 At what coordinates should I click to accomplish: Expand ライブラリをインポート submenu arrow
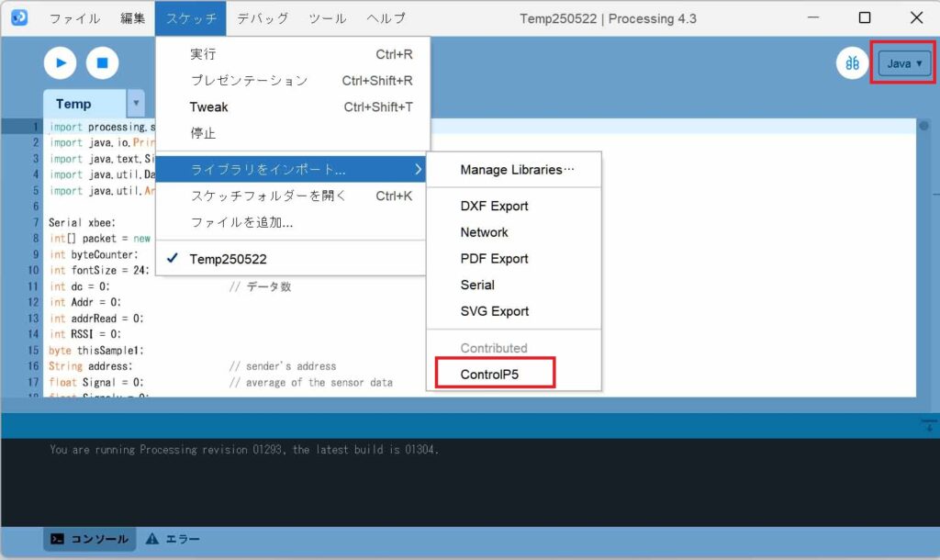coord(419,170)
